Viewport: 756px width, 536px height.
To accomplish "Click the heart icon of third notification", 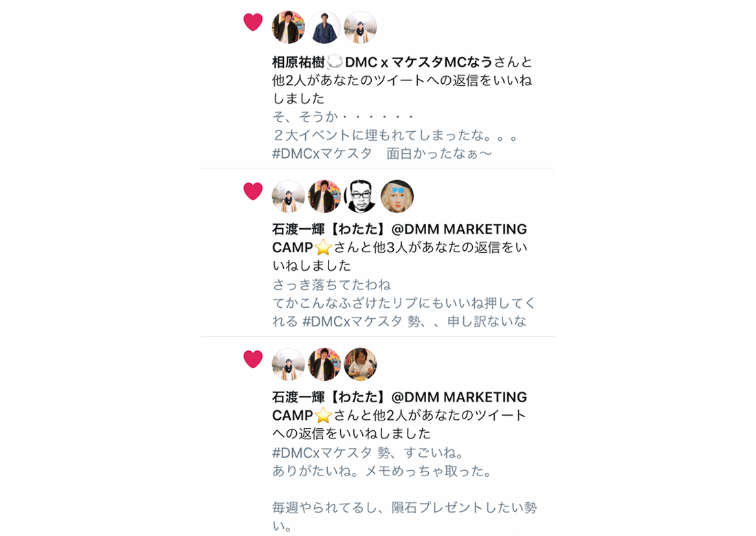I will [x=253, y=359].
